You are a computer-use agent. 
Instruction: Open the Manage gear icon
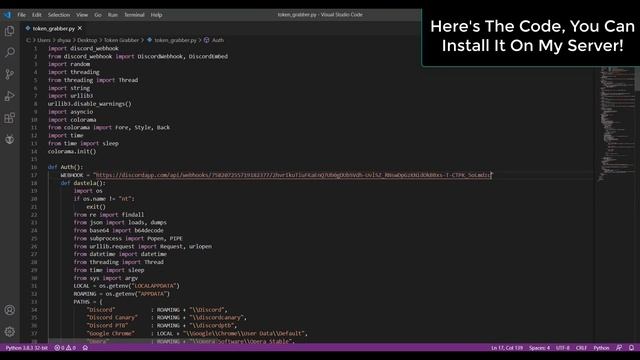click(x=9, y=332)
